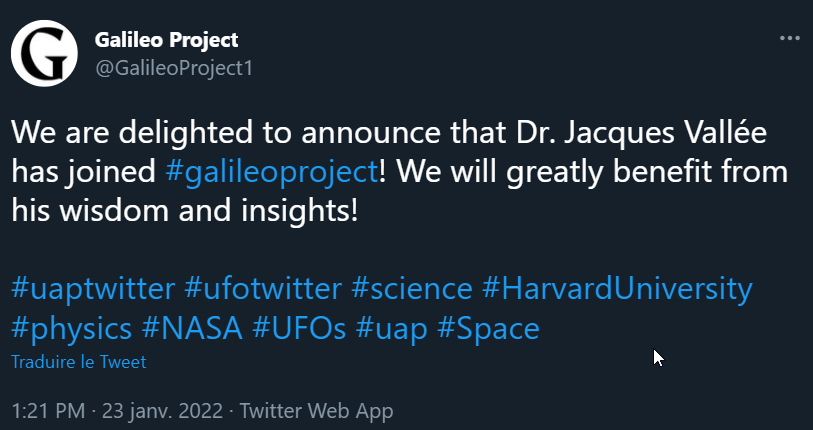Select the #science hashtag

tap(412, 289)
